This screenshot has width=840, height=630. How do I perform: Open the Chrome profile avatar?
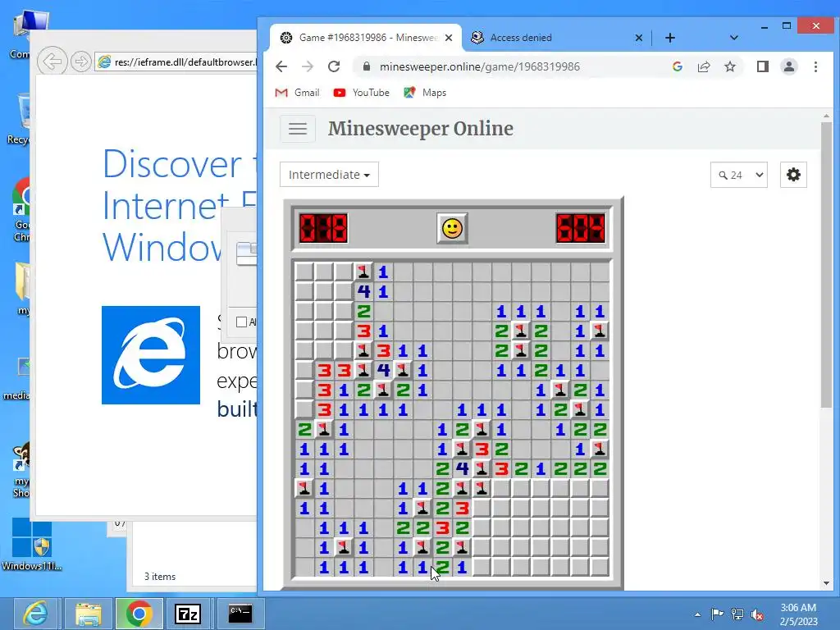coord(789,66)
